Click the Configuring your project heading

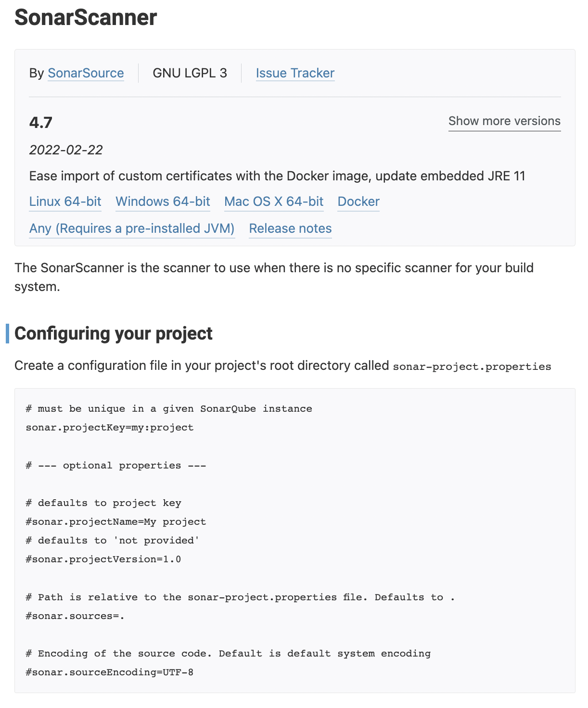pyautogui.click(x=114, y=334)
